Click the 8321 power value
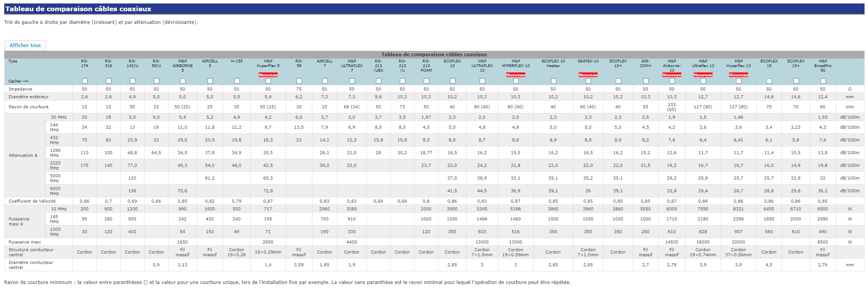 [x=738, y=209]
